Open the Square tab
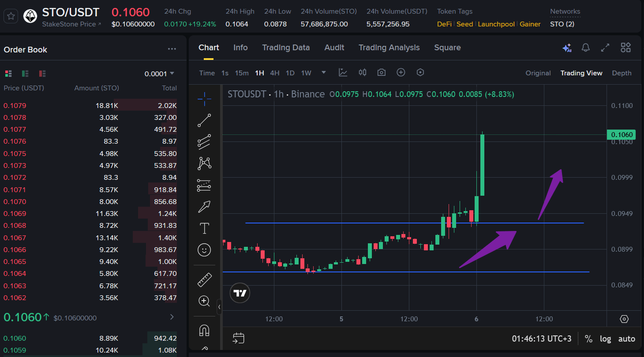644x357 pixels. pyautogui.click(x=447, y=48)
